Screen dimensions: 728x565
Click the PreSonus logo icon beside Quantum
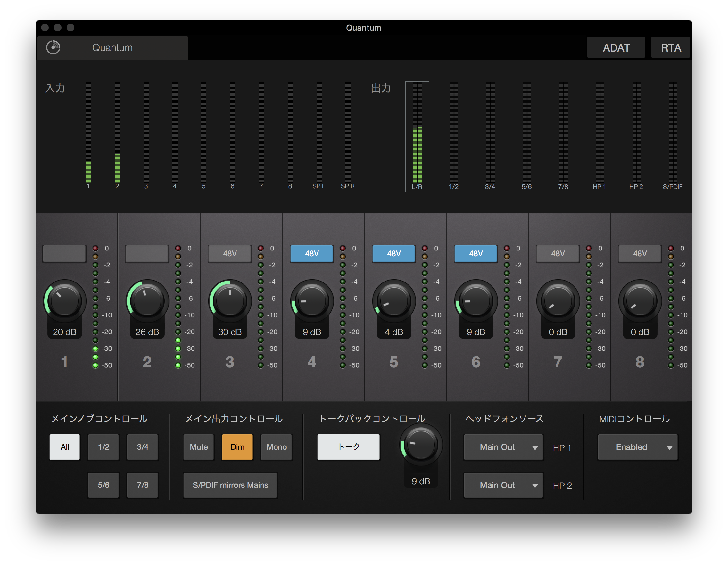(53, 47)
